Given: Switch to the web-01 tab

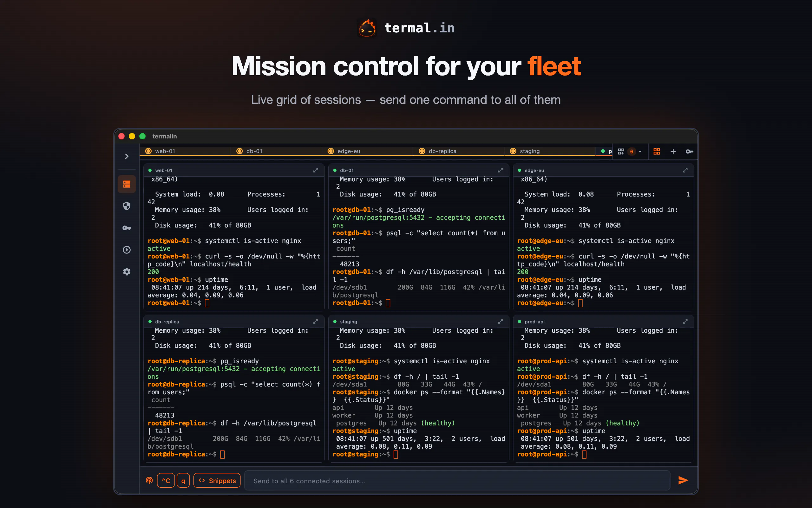Looking at the screenshot, I should [185, 151].
